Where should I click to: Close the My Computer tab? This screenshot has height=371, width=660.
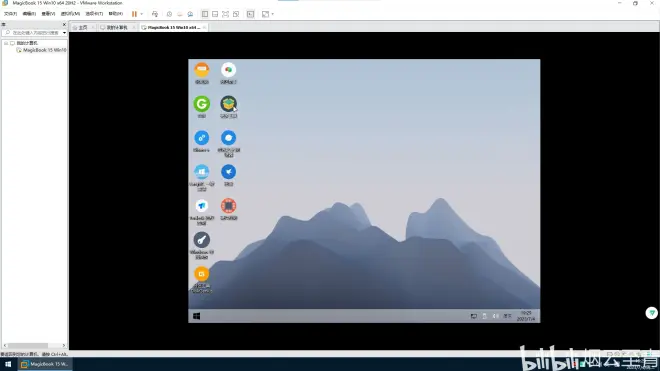[133, 27]
